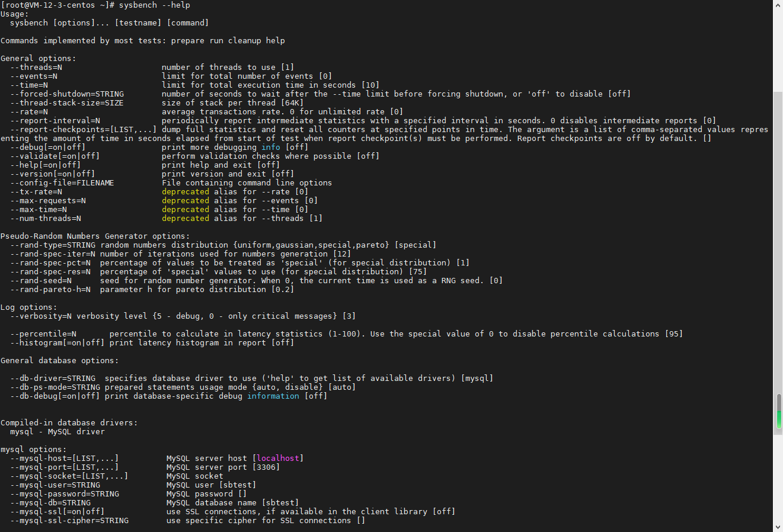Click the cyan "information" word in the --db-debug line
The width and height of the screenshot is (783, 532).
click(x=273, y=396)
